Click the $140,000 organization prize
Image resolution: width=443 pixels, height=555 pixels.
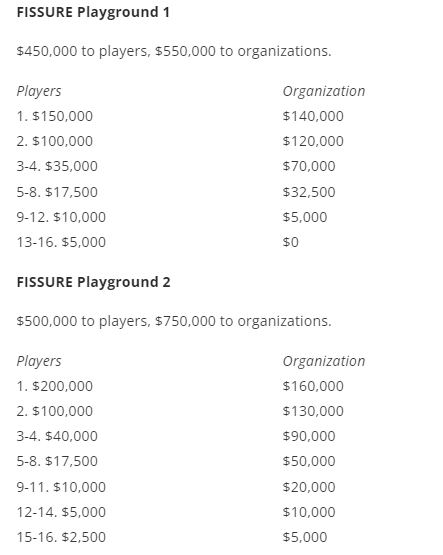tap(313, 116)
